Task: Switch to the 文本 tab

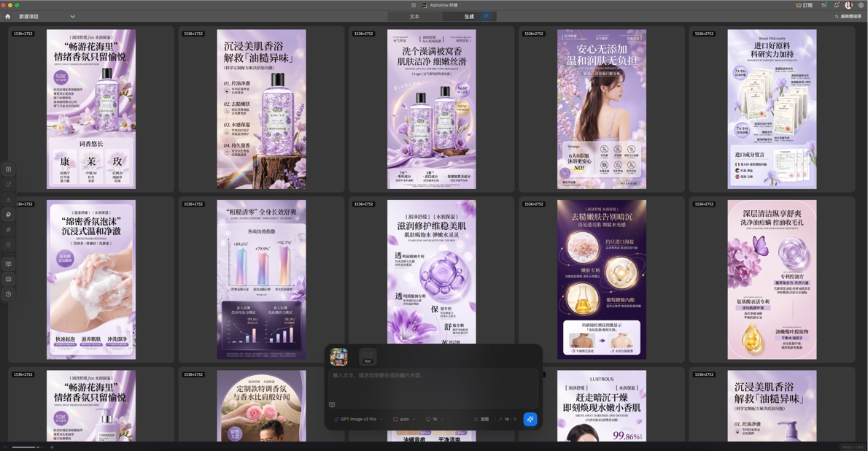Action: tap(414, 17)
